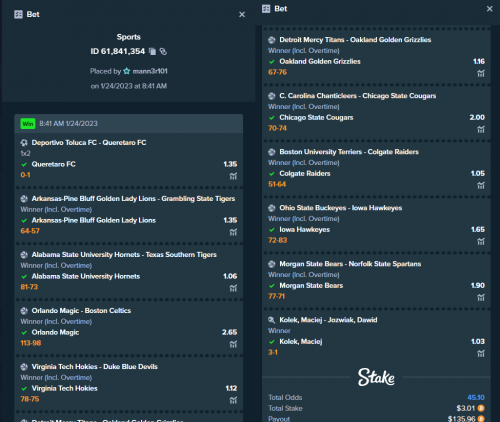Close the left Bet panel
Screen dimensions: 500x422
coord(242,14)
